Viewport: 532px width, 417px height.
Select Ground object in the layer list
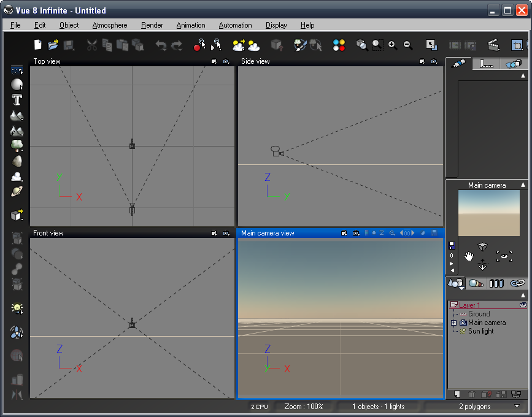[x=479, y=314]
